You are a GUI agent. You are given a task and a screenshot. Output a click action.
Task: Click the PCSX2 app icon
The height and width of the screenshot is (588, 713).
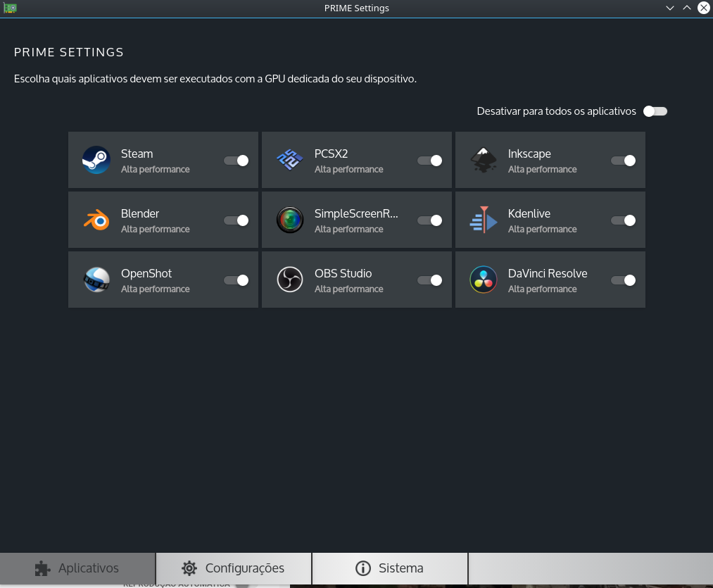(x=290, y=160)
